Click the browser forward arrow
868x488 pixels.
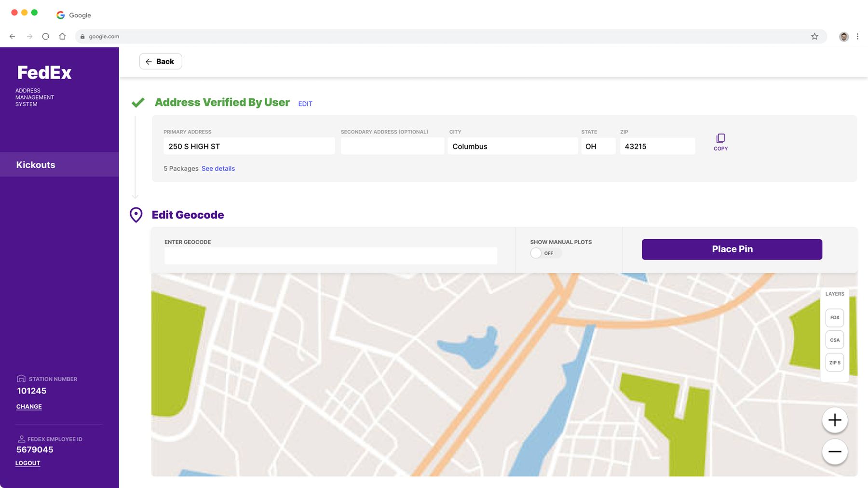pos(29,36)
